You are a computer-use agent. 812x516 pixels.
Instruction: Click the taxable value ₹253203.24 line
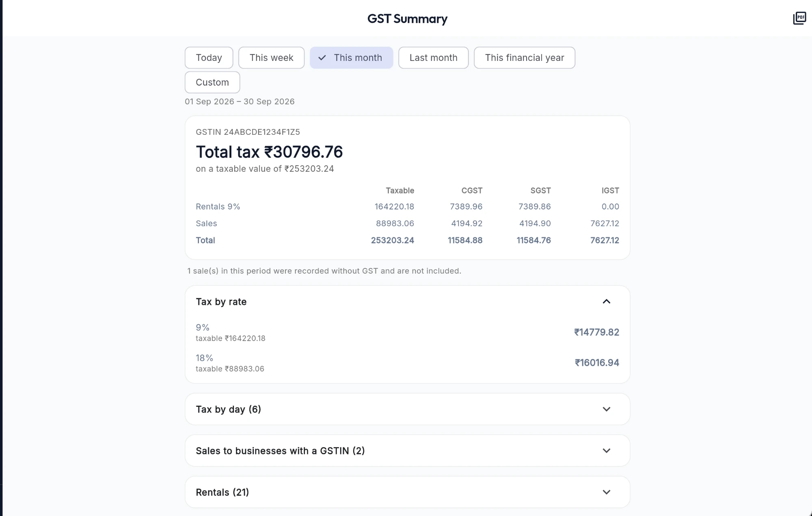[x=265, y=169]
